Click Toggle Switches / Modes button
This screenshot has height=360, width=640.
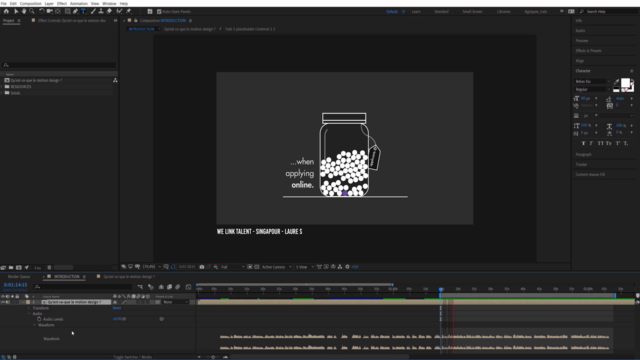(x=132, y=357)
